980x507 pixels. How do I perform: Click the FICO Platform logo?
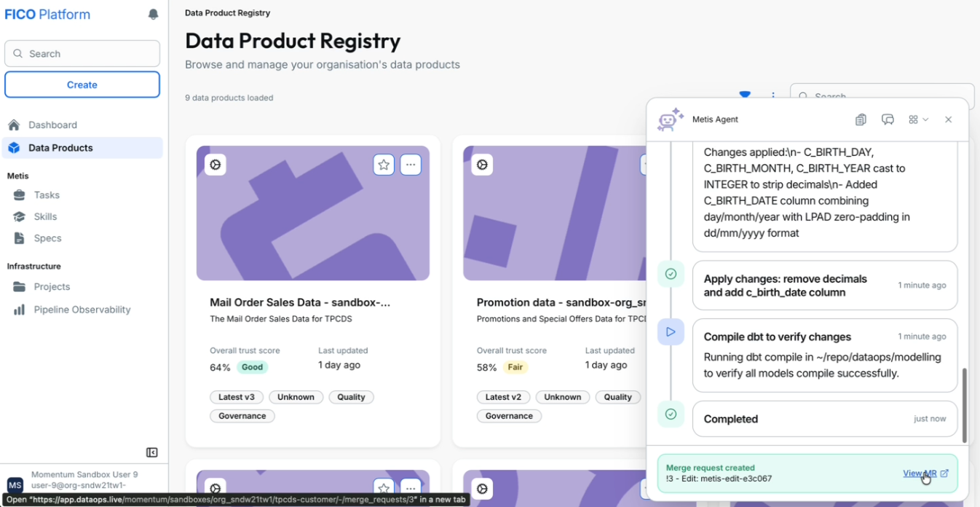click(47, 15)
